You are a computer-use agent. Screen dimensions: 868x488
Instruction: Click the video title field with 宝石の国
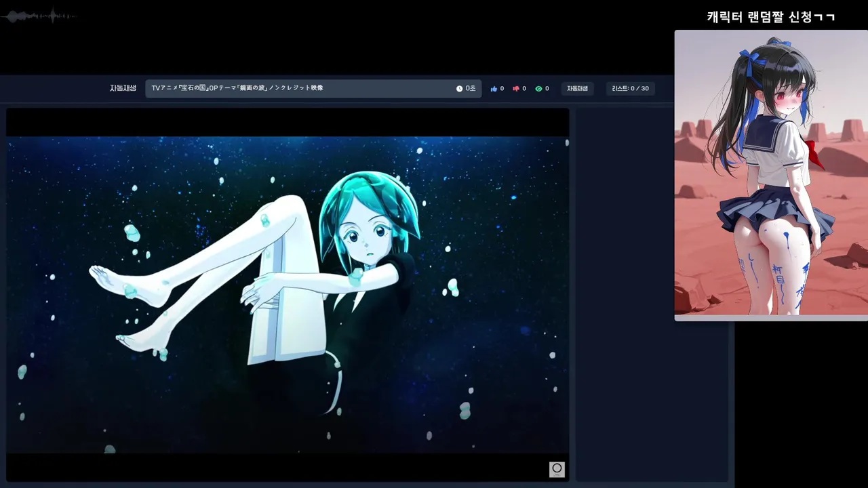(313, 89)
